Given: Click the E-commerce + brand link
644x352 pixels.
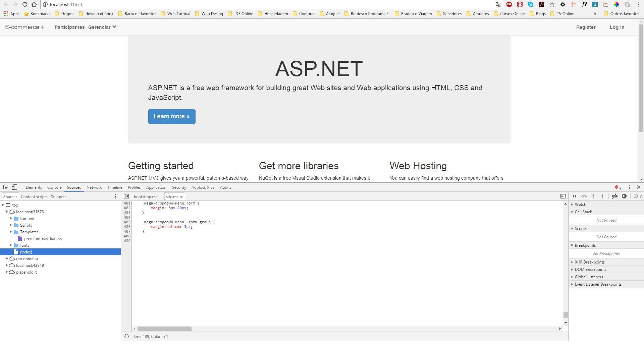Looking at the screenshot, I should (24, 27).
